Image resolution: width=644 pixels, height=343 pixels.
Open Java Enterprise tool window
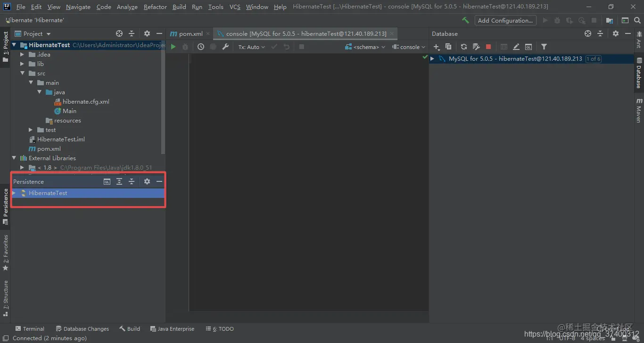pyautogui.click(x=172, y=329)
